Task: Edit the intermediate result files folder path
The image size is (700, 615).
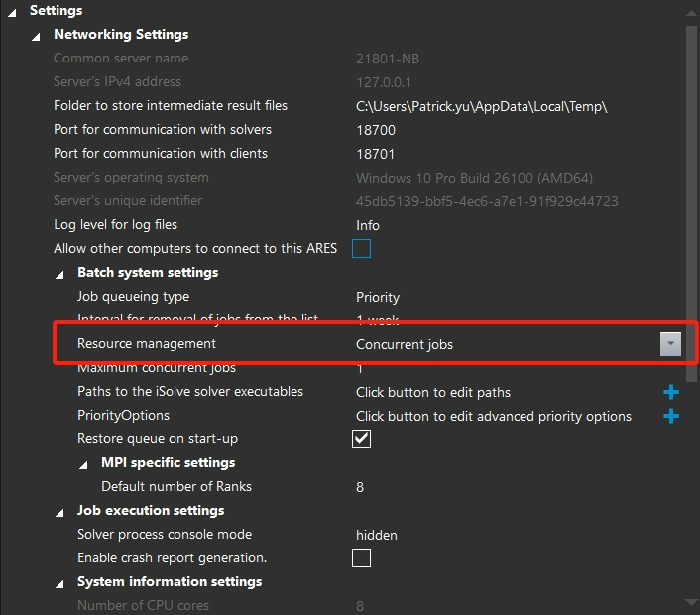Action: (x=481, y=106)
